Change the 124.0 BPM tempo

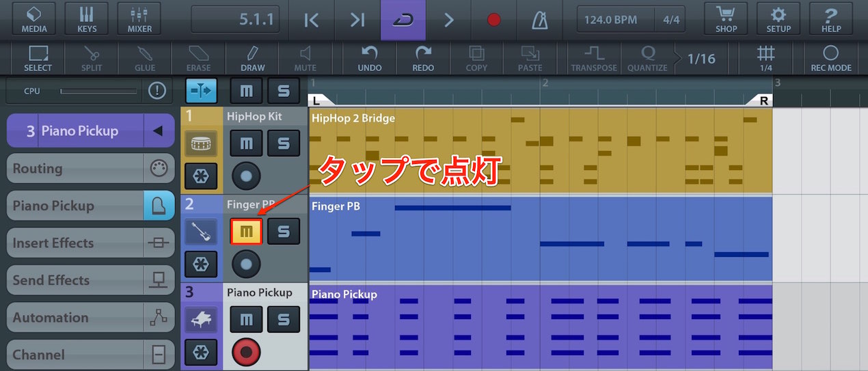(615, 20)
